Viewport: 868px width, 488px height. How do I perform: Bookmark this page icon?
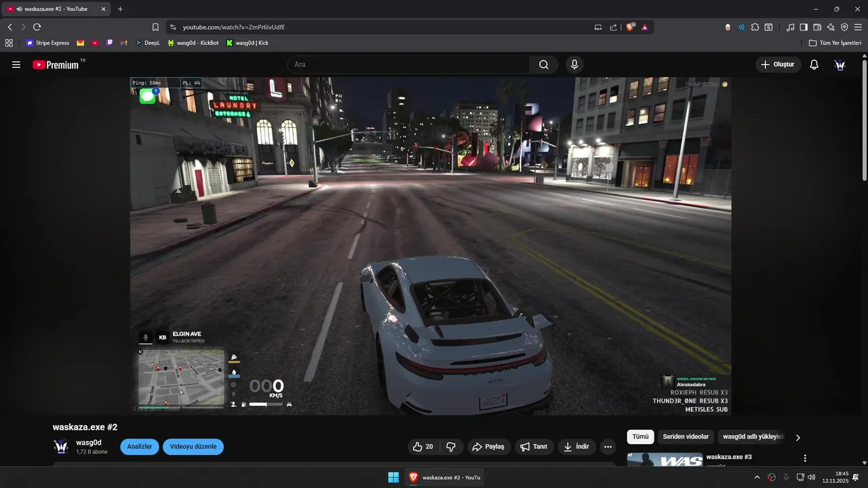coord(155,27)
